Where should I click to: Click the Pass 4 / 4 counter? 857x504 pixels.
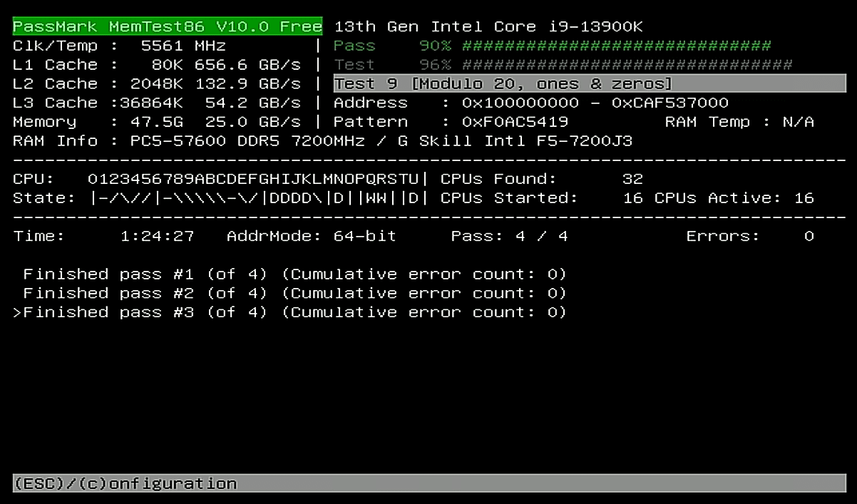click(510, 236)
